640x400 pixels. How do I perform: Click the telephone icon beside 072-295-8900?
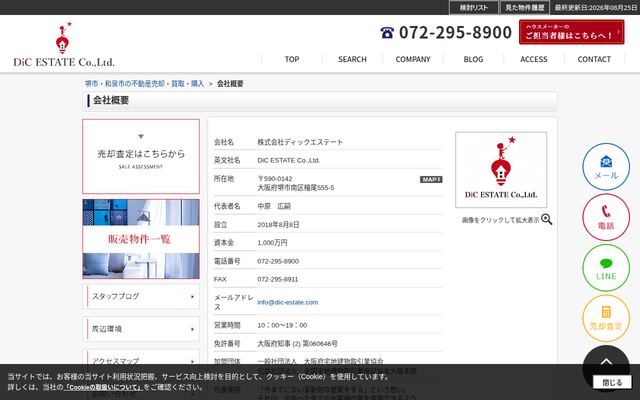387,33
